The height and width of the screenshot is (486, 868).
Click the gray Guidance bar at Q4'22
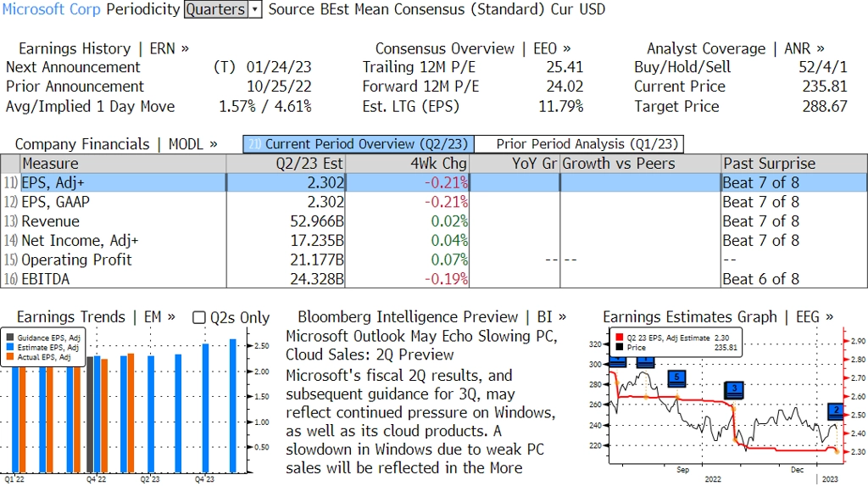point(90,415)
